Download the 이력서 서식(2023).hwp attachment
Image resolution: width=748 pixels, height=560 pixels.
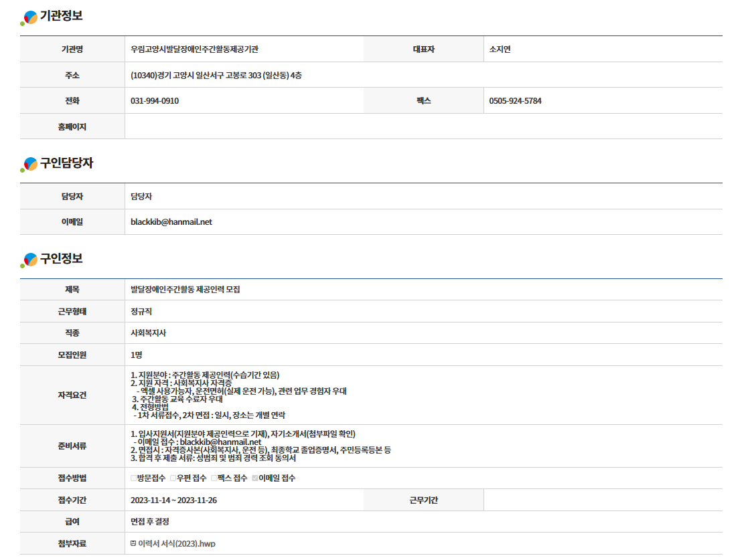tap(176, 544)
